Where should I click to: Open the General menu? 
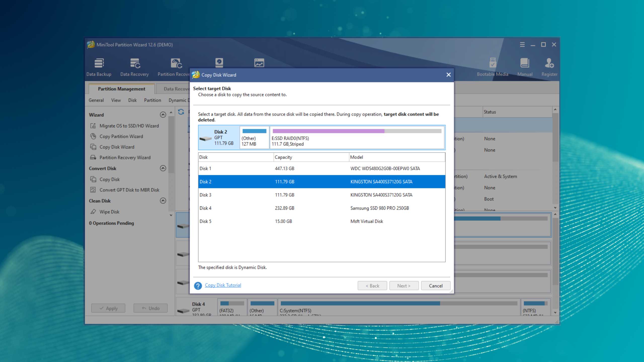pyautogui.click(x=96, y=100)
